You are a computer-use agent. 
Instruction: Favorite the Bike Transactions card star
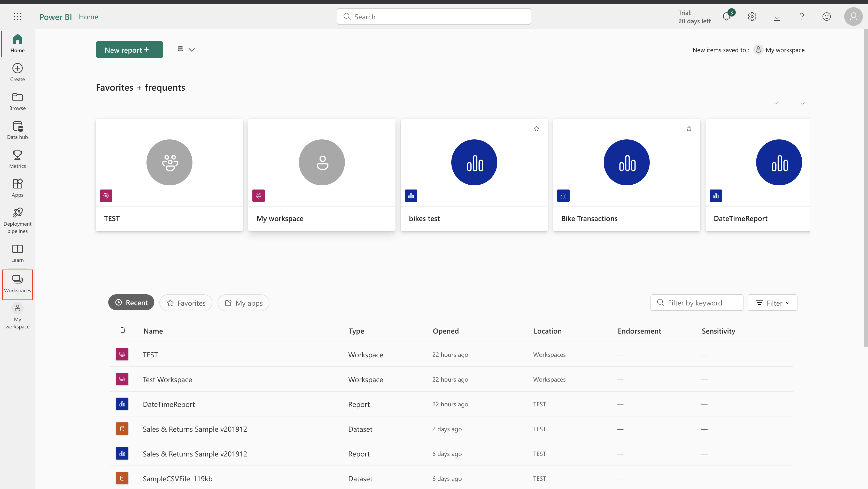pyautogui.click(x=689, y=129)
